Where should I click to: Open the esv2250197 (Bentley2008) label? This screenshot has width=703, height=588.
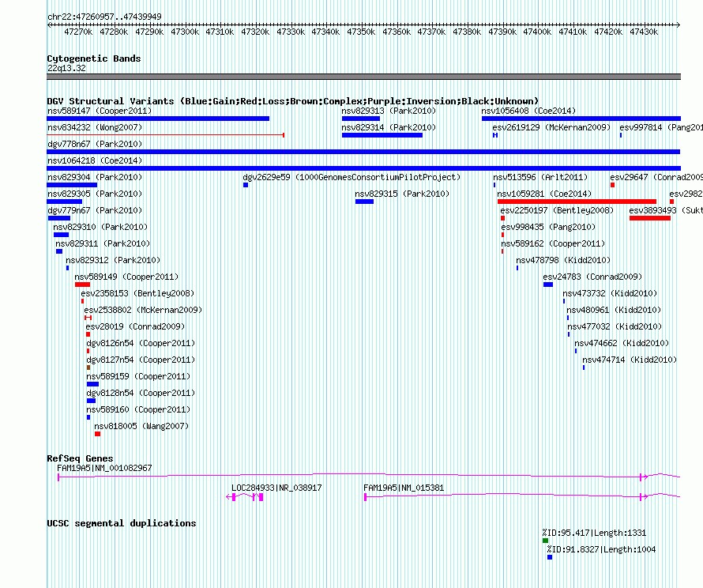tap(557, 210)
